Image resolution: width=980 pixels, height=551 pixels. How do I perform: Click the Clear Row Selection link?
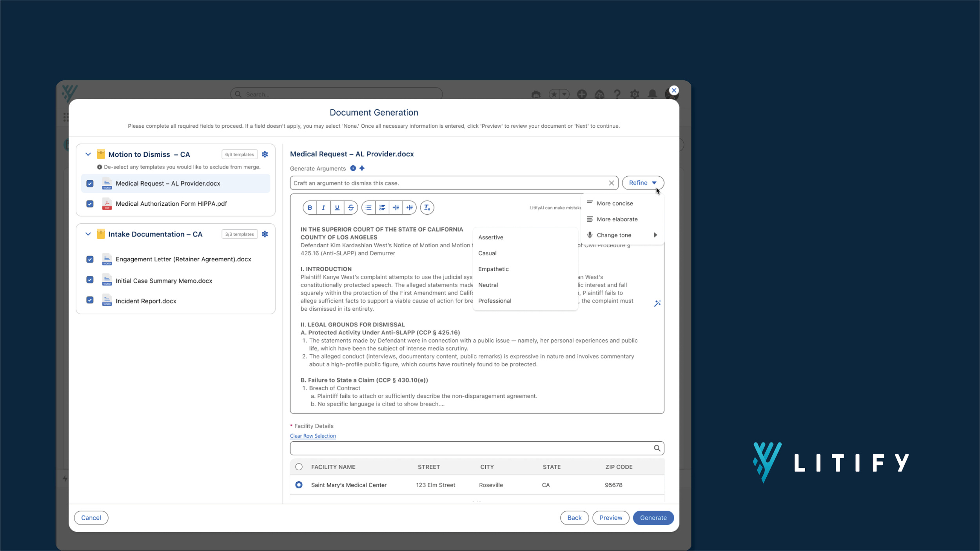pos(313,436)
